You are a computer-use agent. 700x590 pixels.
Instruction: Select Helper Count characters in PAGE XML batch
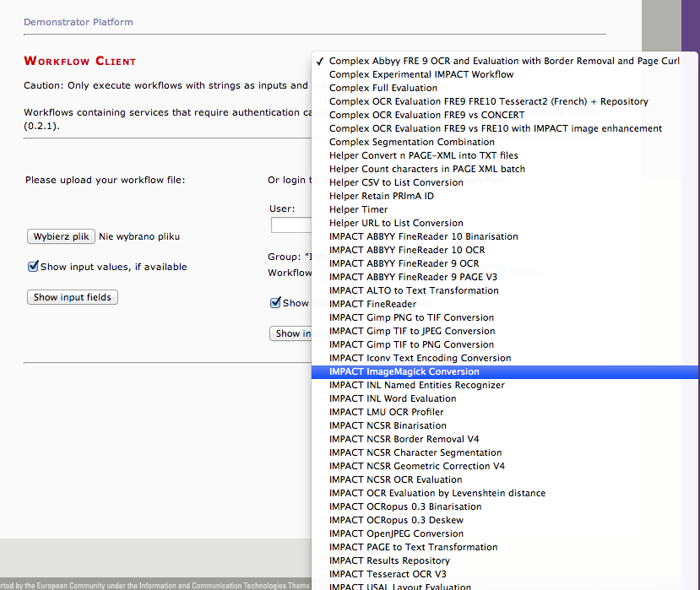(504, 169)
